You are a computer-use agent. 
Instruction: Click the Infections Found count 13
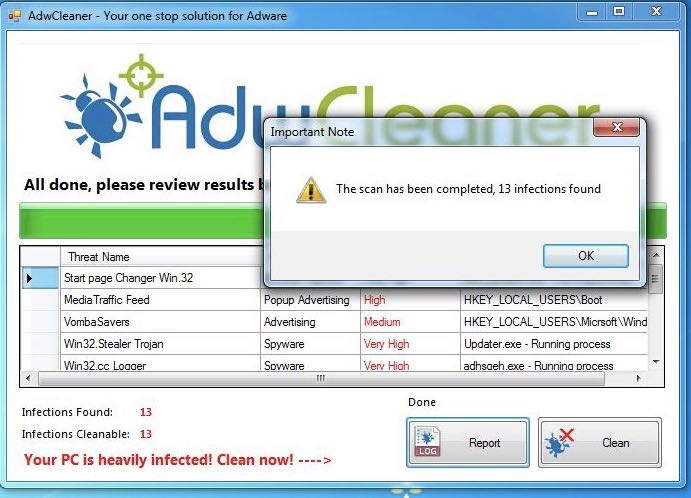146,412
